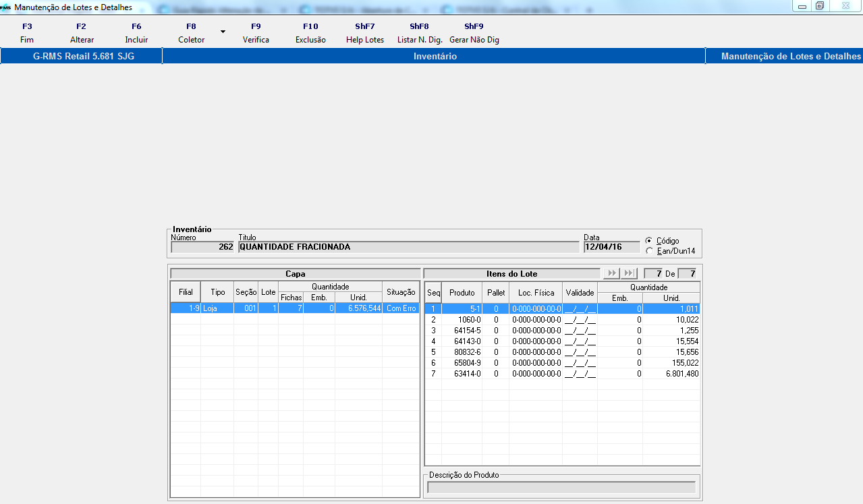
Task: Minimize the Manutenção de Lotes window
Action: [x=802, y=6]
